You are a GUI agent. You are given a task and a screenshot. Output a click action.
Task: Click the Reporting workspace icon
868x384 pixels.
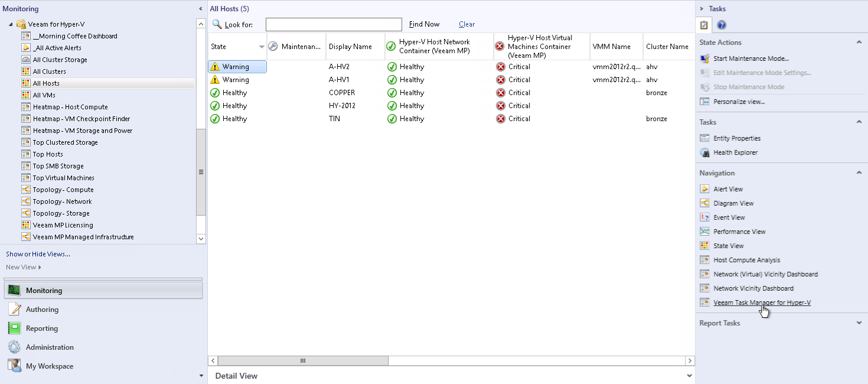[15, 328]
